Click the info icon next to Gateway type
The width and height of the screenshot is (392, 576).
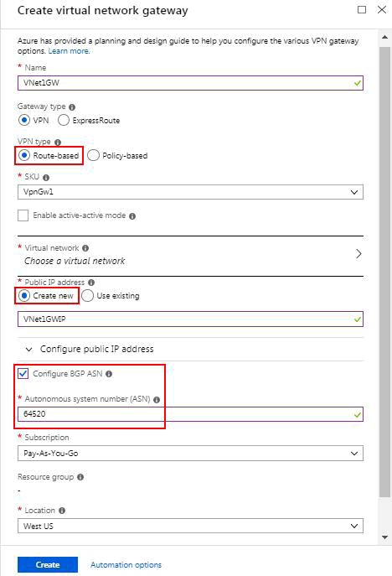click(72, 107)
